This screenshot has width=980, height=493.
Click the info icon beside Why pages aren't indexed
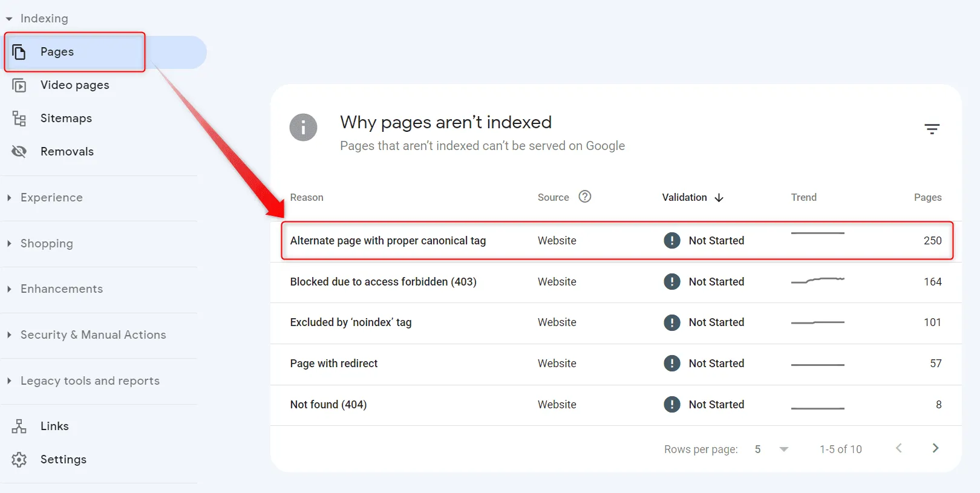303,128
